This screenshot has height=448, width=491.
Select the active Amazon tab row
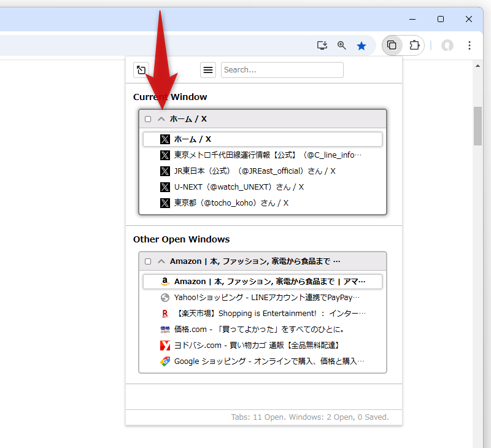[263, 282]
